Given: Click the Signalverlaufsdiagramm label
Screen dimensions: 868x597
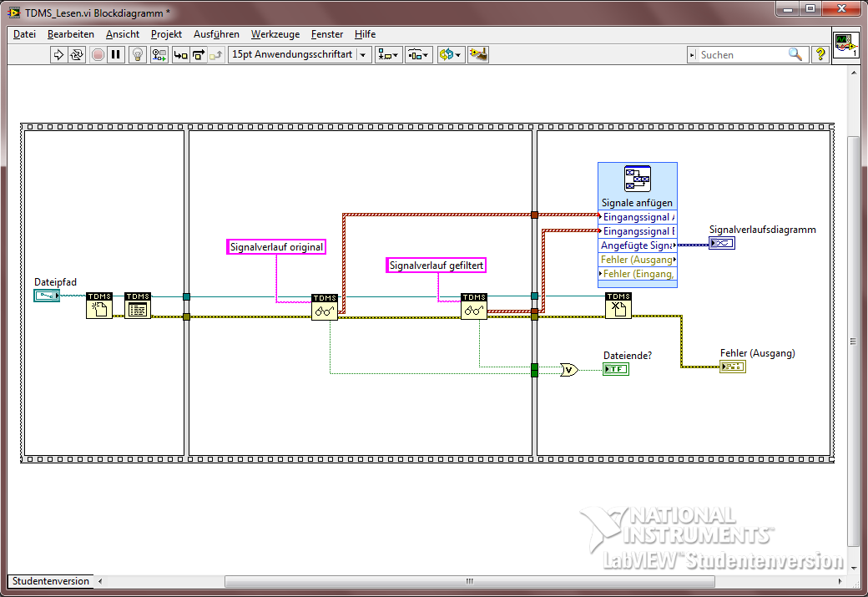Looking at the screenshot, I should 762,230.
